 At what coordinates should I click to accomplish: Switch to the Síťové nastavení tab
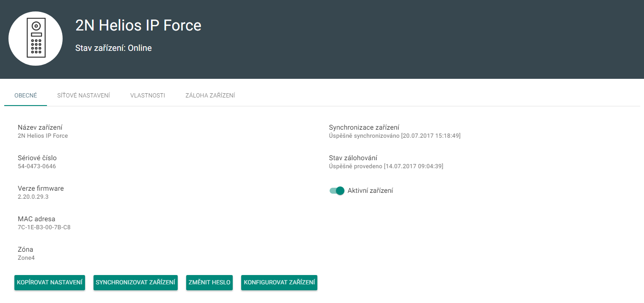(84, 95)
